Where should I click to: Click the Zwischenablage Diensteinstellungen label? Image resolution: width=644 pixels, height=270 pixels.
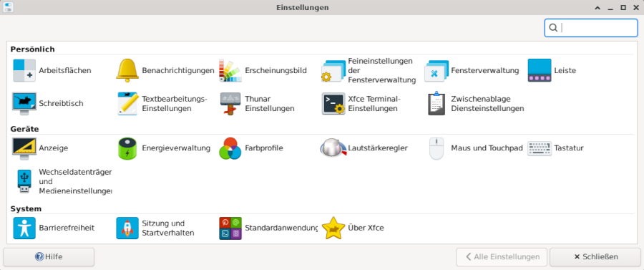(x=487, y=104)
